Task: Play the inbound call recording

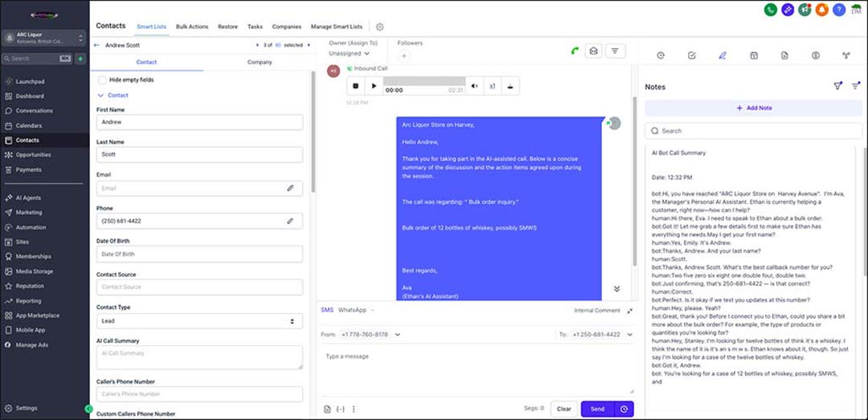Action: click(375, 86)
